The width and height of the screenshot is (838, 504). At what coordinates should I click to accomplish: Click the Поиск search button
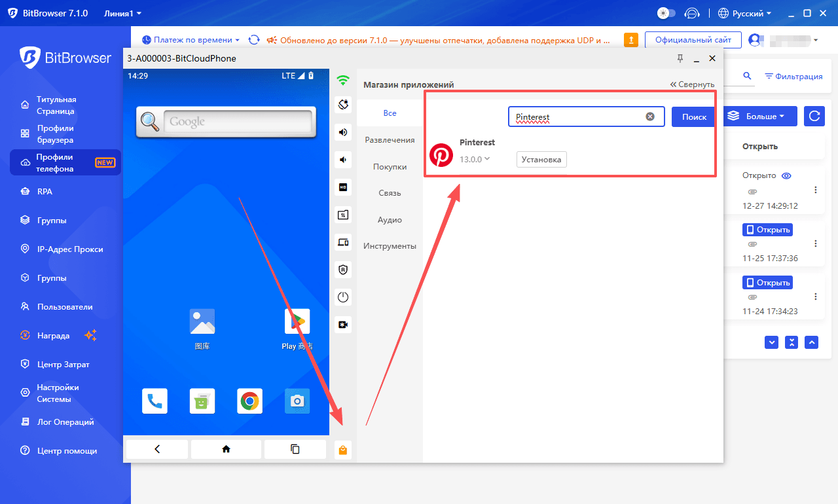pyautogui.click(x=694, y=117)
